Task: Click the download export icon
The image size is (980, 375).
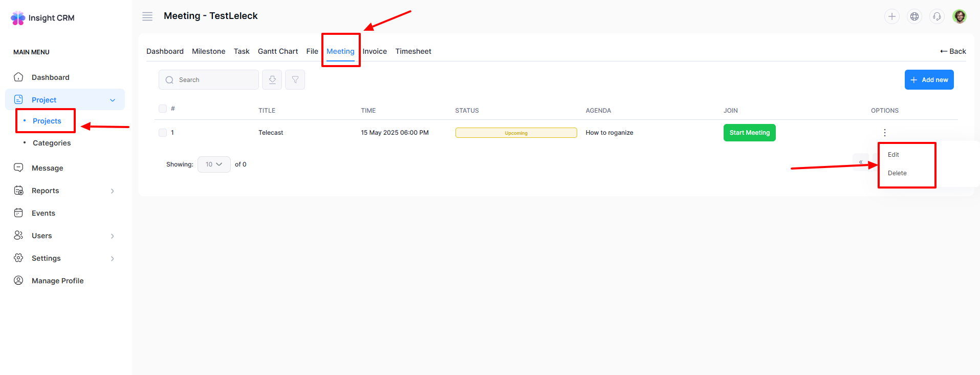Action: 272,80
